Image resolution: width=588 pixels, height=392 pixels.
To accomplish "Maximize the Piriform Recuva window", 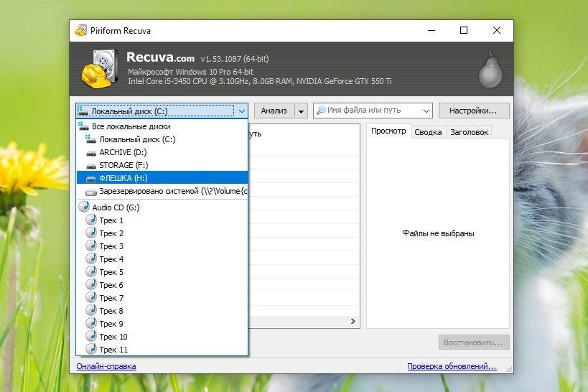I will click(x=464, y=30).
